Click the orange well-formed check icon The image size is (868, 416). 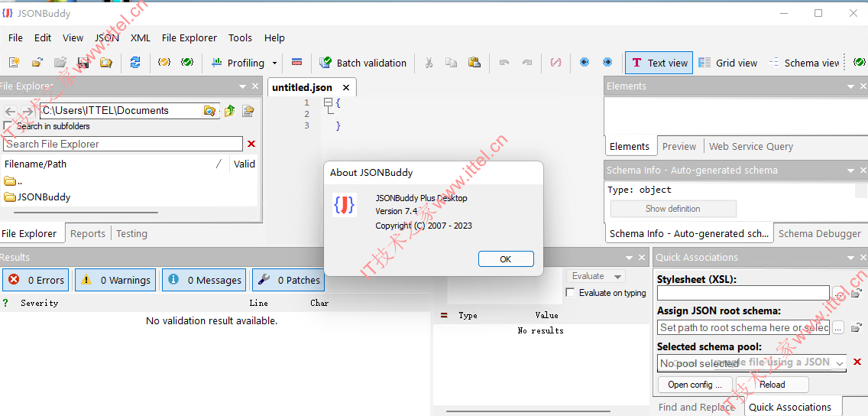pos(164,63)
